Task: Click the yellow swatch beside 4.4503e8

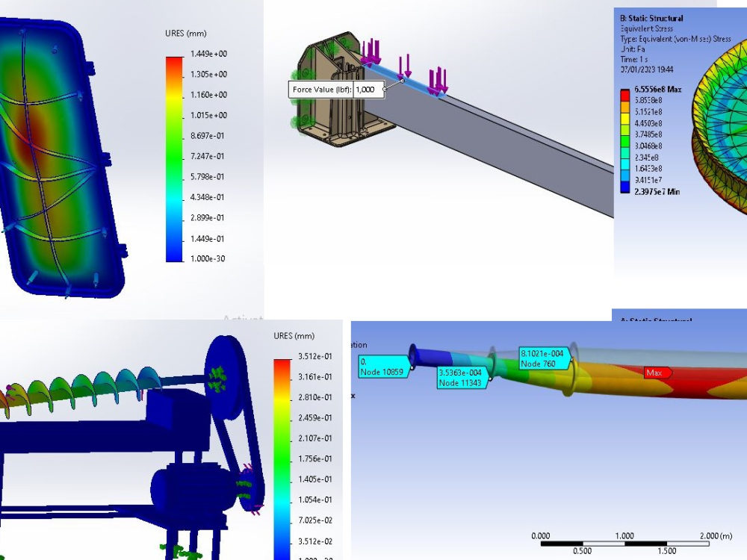Action: point(625,119)
